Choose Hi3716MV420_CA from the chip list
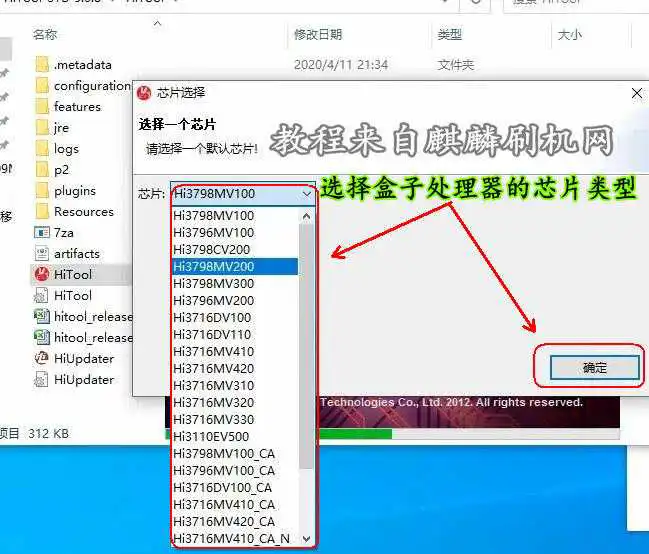This screenshot has height=554, width=649. (235, 522)
